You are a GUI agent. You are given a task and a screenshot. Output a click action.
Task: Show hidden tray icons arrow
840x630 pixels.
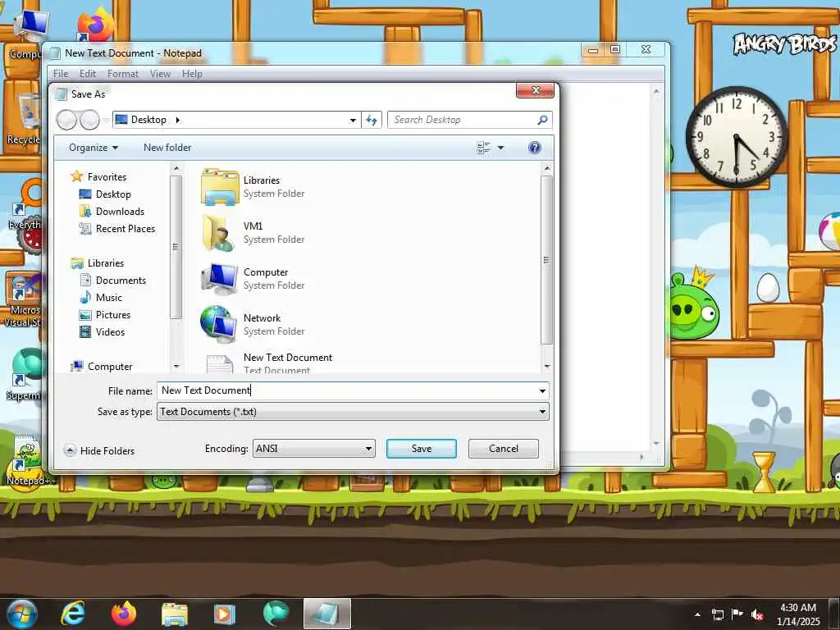[697, 614]
